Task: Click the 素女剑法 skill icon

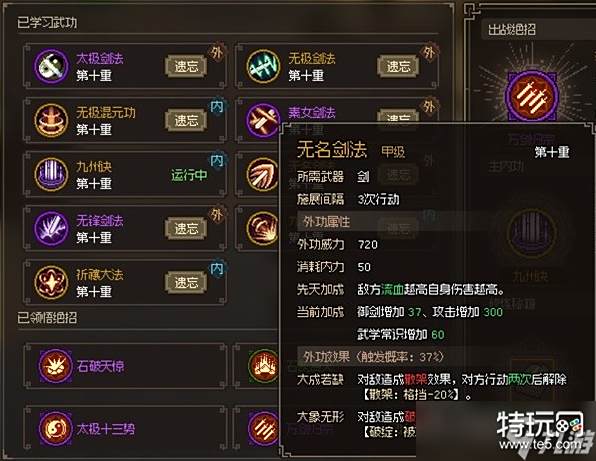Action: pyautogui.click(x=263, y=120)
